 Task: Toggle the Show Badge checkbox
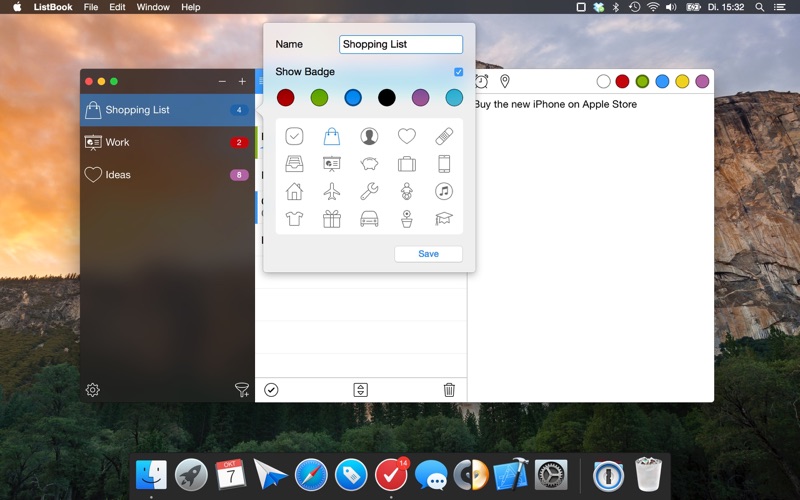458,72
